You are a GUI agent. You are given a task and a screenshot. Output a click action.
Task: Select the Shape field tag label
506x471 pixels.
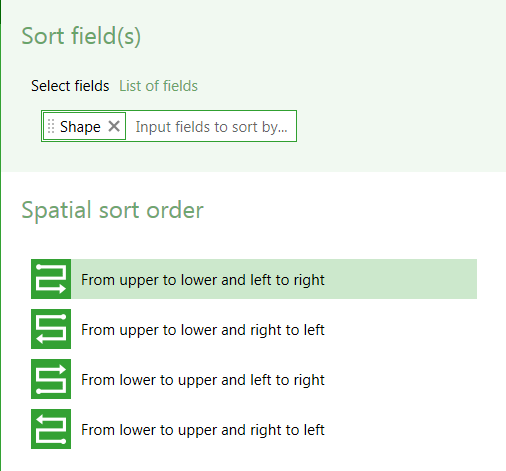click(80, 127)
